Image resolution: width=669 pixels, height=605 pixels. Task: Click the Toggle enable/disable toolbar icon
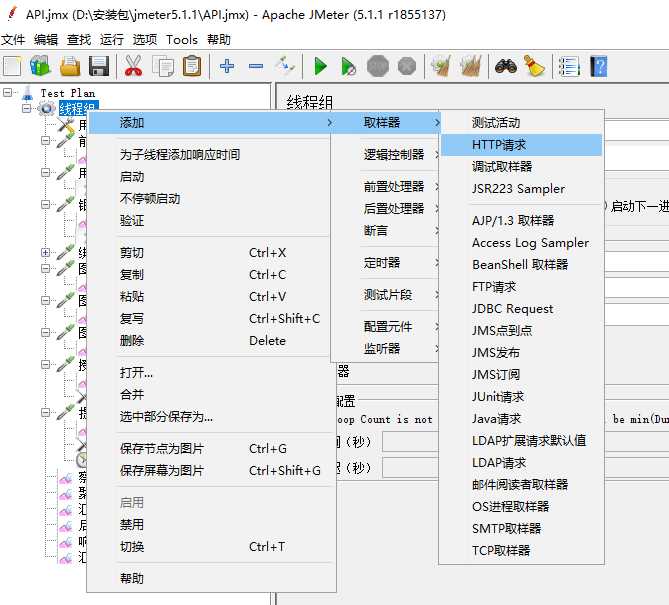click(x=285, y=66)
